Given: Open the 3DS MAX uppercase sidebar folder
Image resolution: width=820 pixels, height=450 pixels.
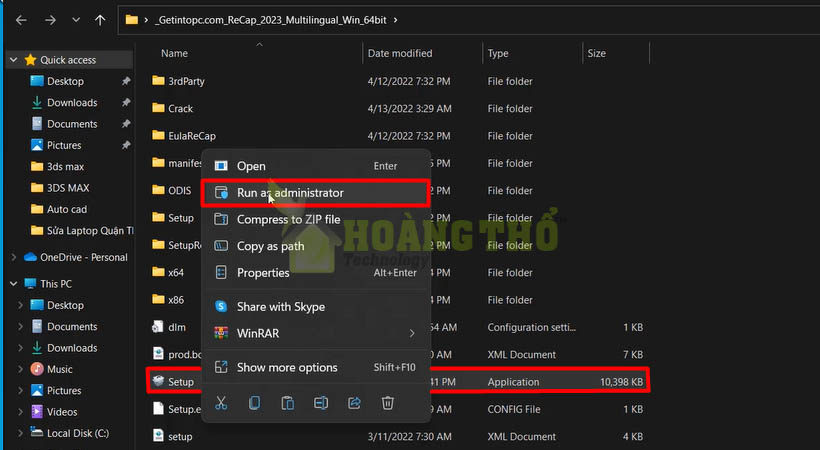Looking at the screenshot, I should pyautogui.click(x=68, y=188).
